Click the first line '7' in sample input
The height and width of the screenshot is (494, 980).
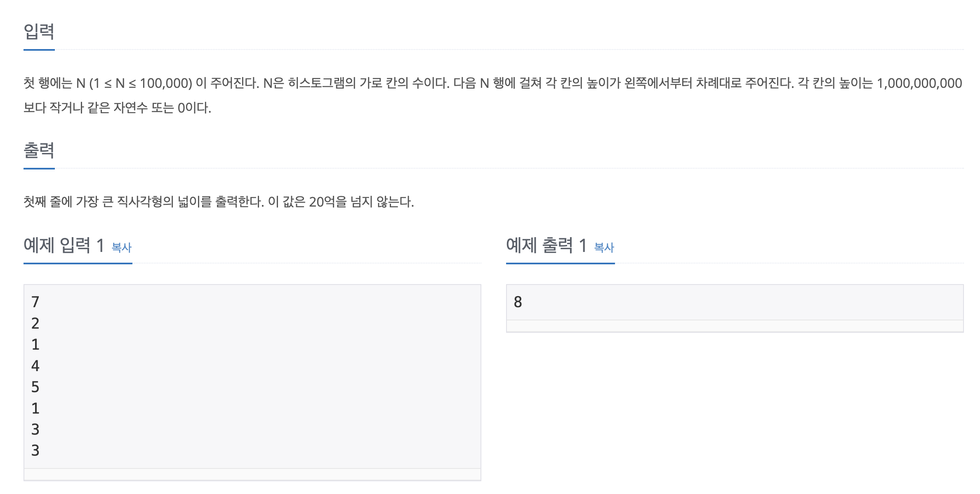pos(35,302)
